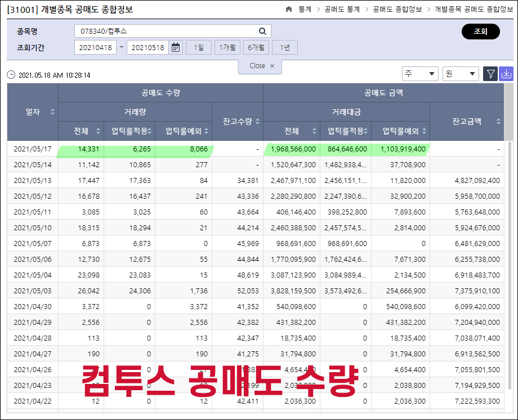Click the end date field 20210518
This screenshot has width=518, height=420.
point(148,48)
